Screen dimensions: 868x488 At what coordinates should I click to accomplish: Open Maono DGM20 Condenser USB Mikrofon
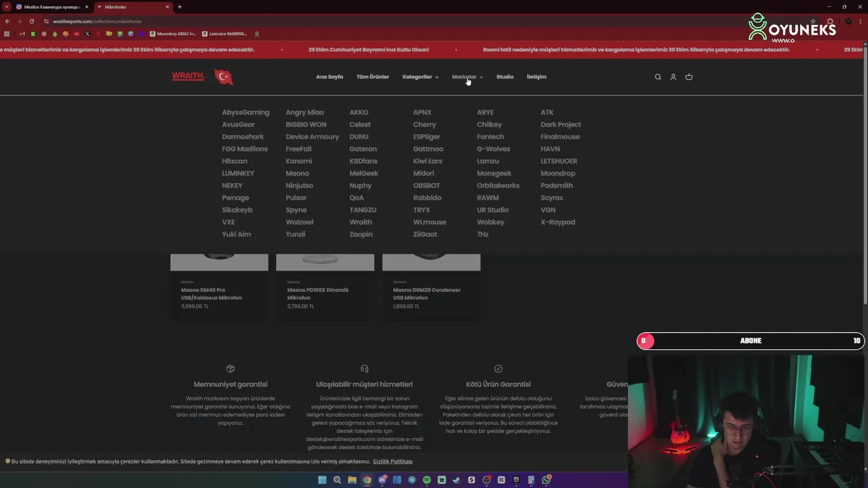427,293
